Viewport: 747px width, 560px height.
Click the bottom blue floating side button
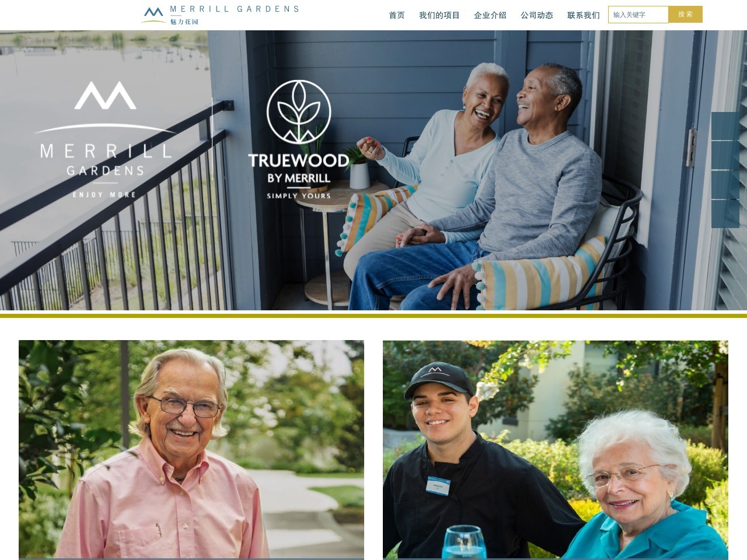[x=725, y=214]
